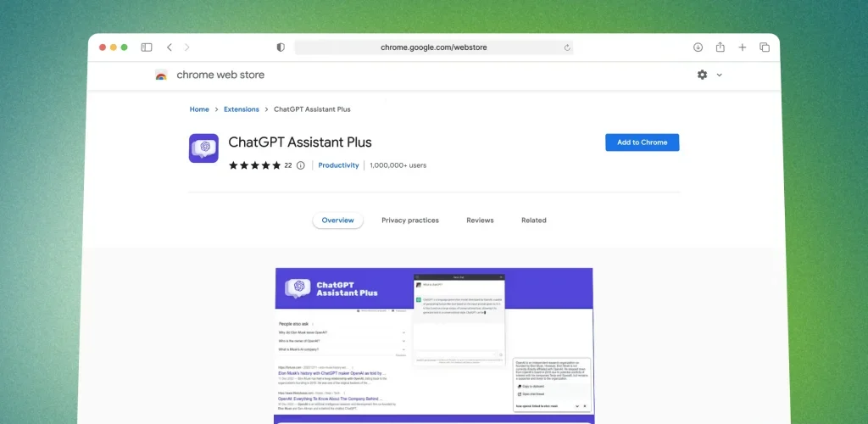The width and height of the screenshot is (868, 424).
Task: Click the privacy shield icon
Action: point(281,47)
